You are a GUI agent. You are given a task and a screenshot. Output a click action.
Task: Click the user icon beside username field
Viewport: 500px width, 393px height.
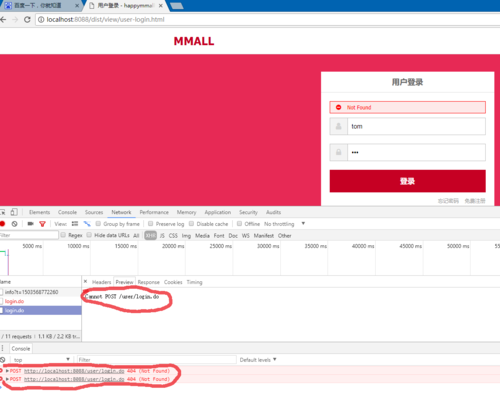tap(338, 126)
